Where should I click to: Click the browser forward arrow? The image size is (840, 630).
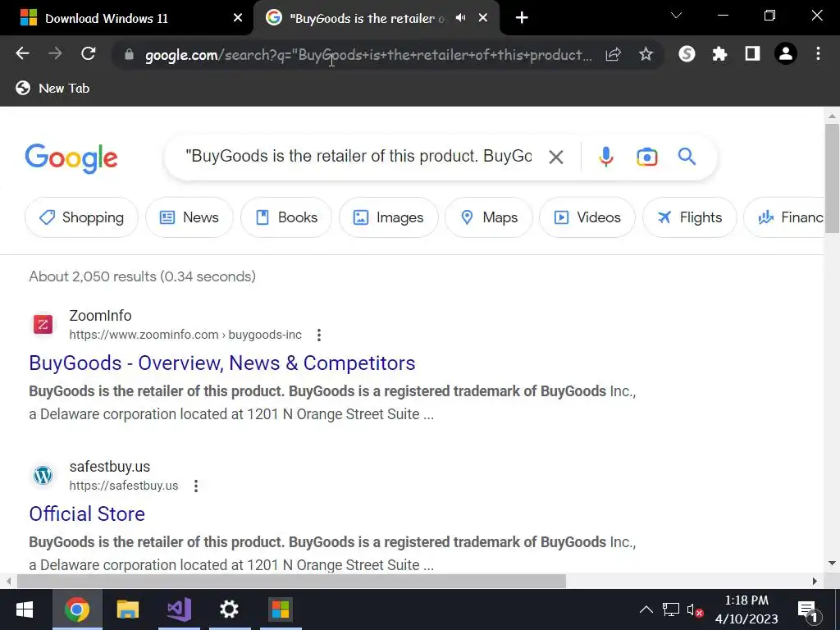coord(55,53)
